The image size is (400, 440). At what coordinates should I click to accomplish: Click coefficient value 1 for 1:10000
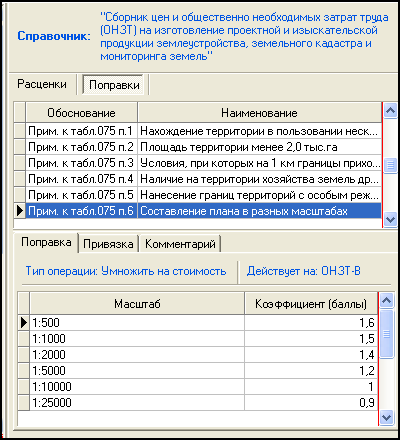tap(311, 387)
